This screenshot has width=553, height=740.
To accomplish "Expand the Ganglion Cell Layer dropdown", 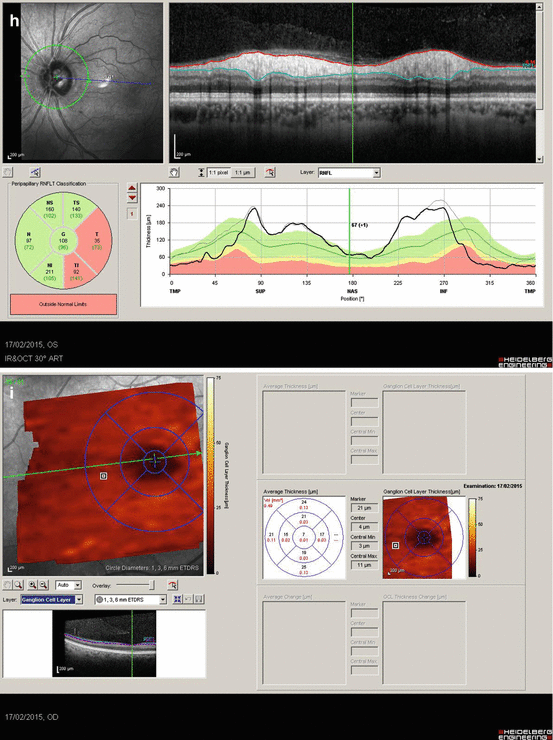I will [52, 599].
